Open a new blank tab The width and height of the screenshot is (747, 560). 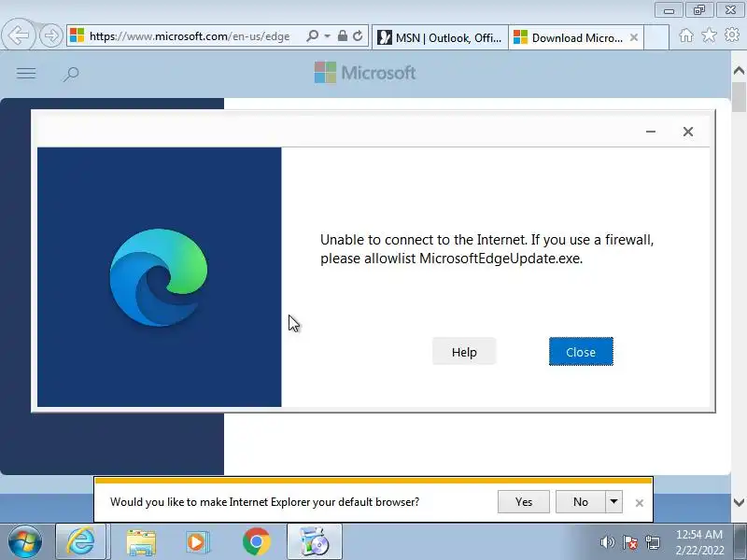(x=656, y=37)
